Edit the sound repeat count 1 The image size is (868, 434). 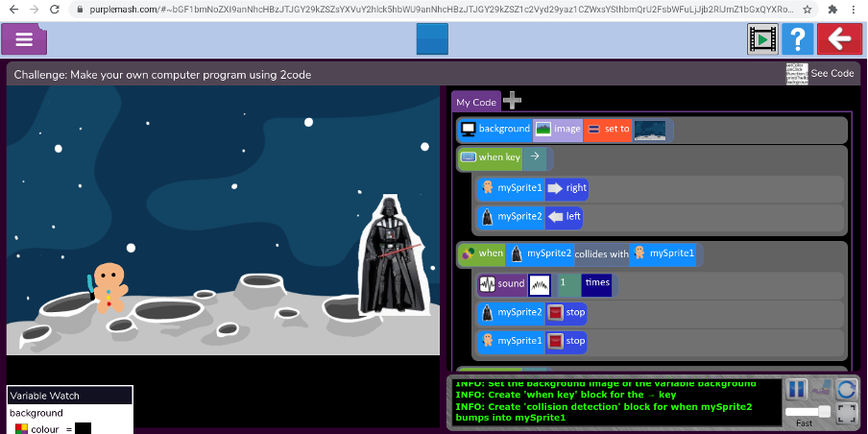pos(568,284)
